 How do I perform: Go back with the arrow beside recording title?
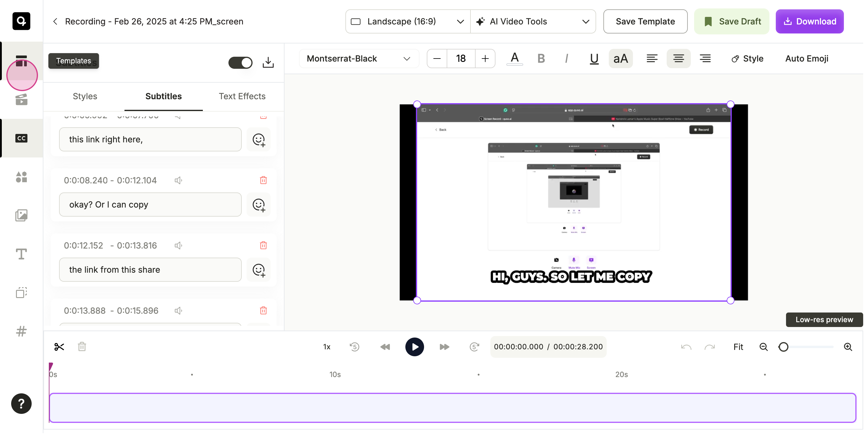point(55,22)
